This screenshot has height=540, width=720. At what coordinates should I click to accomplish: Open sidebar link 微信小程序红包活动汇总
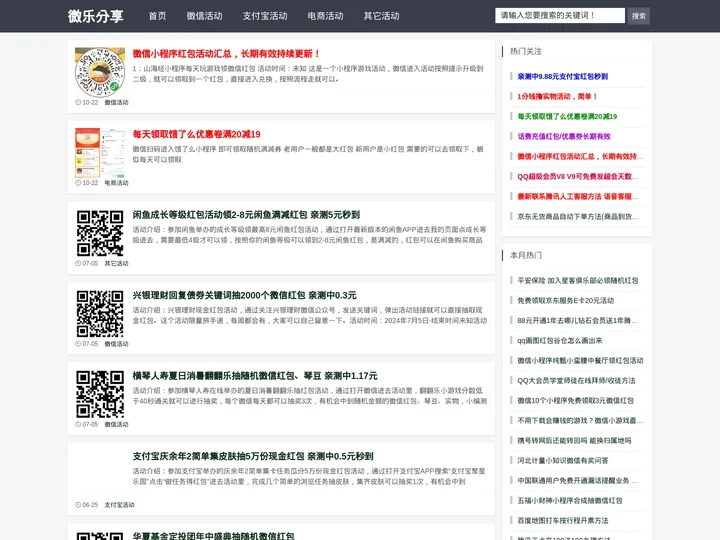point(580,156)
